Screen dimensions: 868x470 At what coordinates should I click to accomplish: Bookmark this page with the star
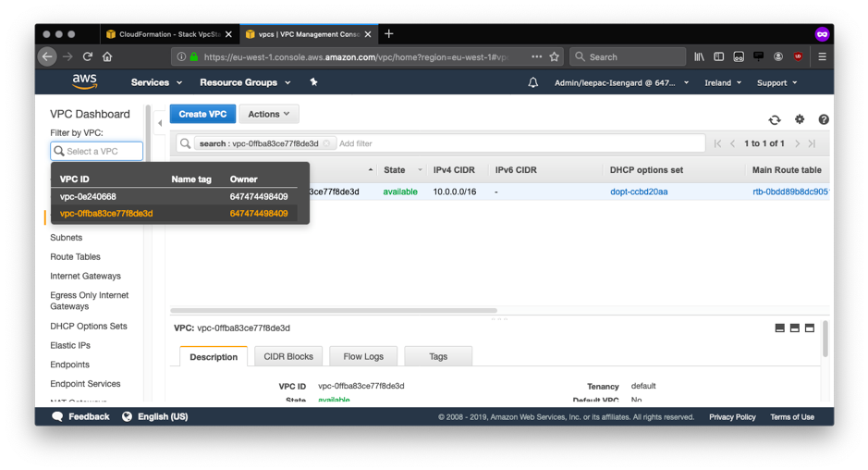point(554,56)
